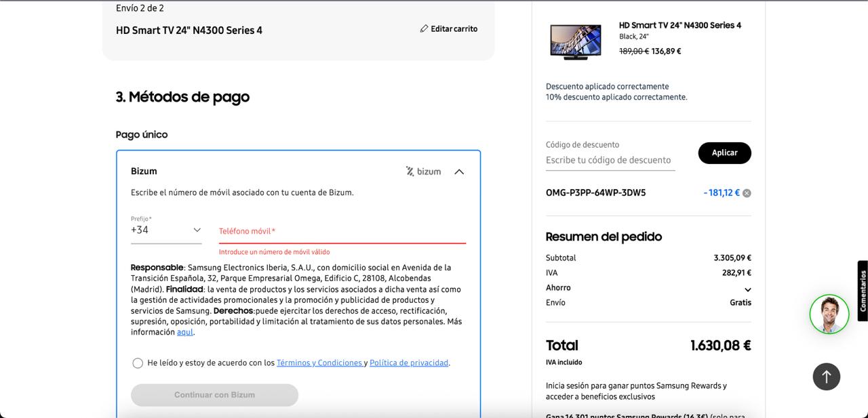868x418 pixels.
Task: Click the 'Envío 2 de 2' text
Action: (x=140, y=8)
